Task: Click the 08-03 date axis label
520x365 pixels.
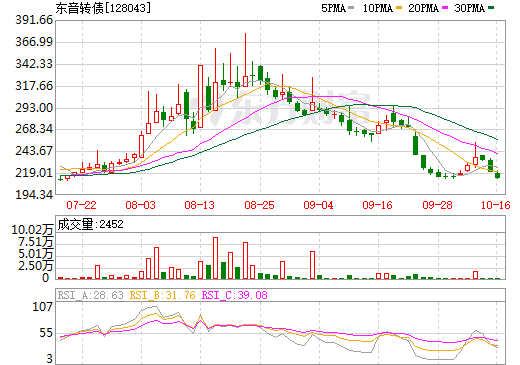Action: [x=141, y=205]
